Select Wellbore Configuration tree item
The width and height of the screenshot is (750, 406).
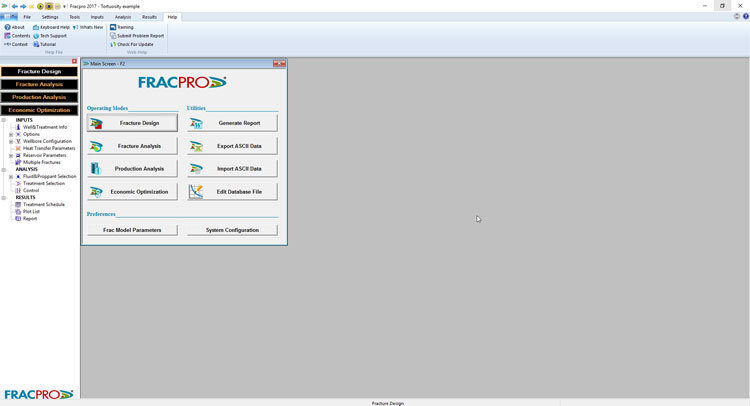pos(47,142)
